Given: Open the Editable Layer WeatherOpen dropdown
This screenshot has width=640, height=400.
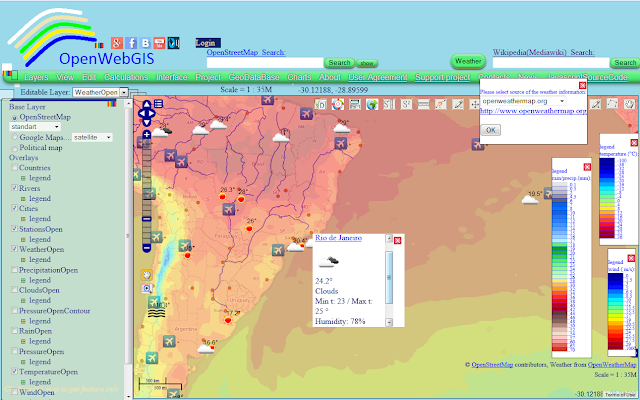Looking at the screenshot, I should click(100, 92).
